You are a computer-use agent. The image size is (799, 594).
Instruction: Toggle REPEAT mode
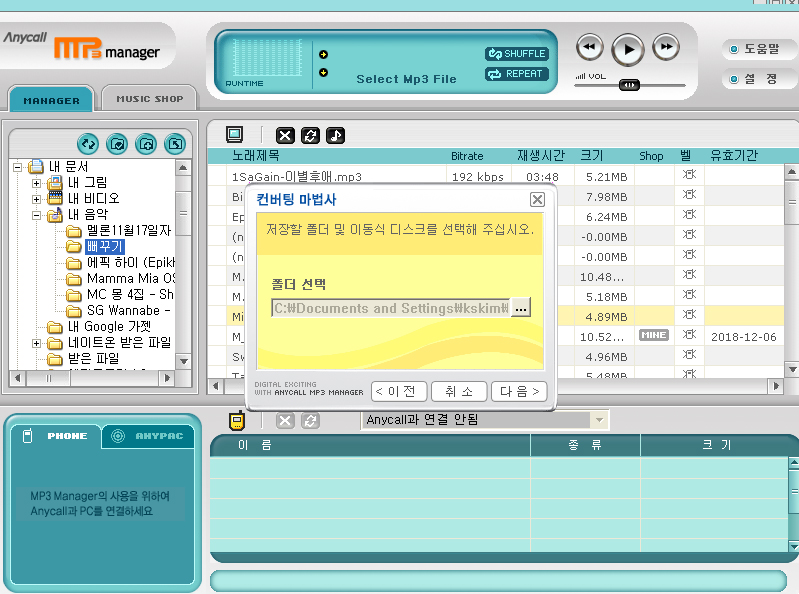tap(517, 74)
